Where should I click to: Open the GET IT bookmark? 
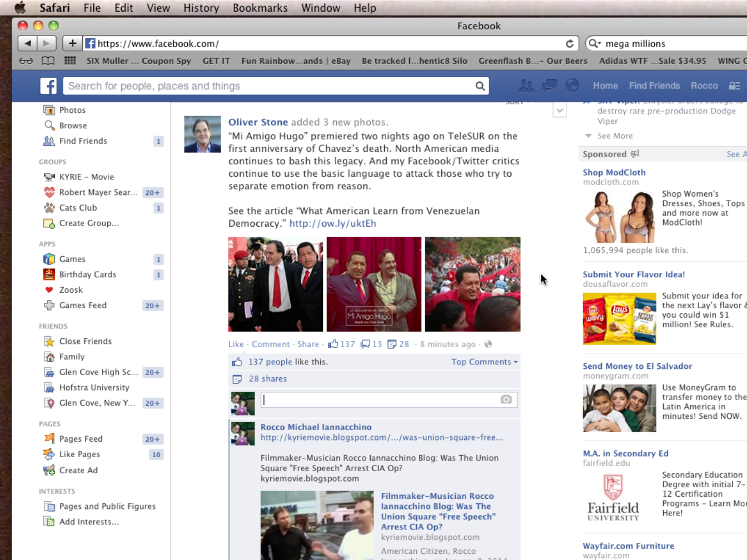click(x=216, y=61)
